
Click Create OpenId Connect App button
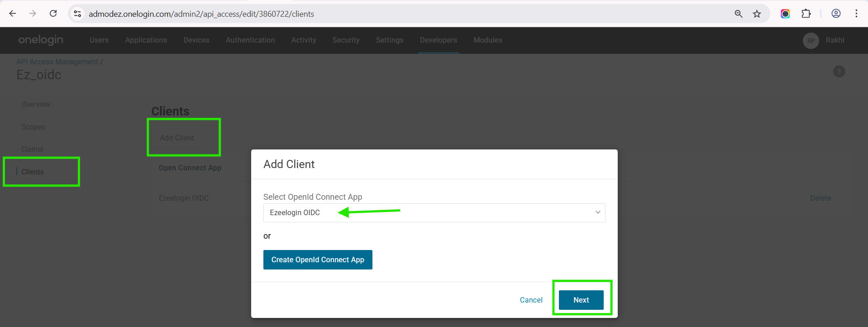point(318,260)
